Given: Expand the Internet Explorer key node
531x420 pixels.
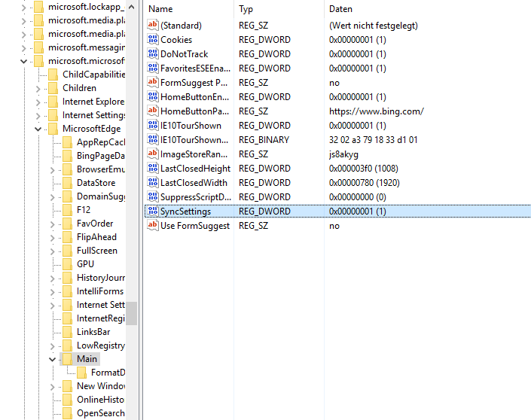Looking at the screenshot, I should (38, 102).
